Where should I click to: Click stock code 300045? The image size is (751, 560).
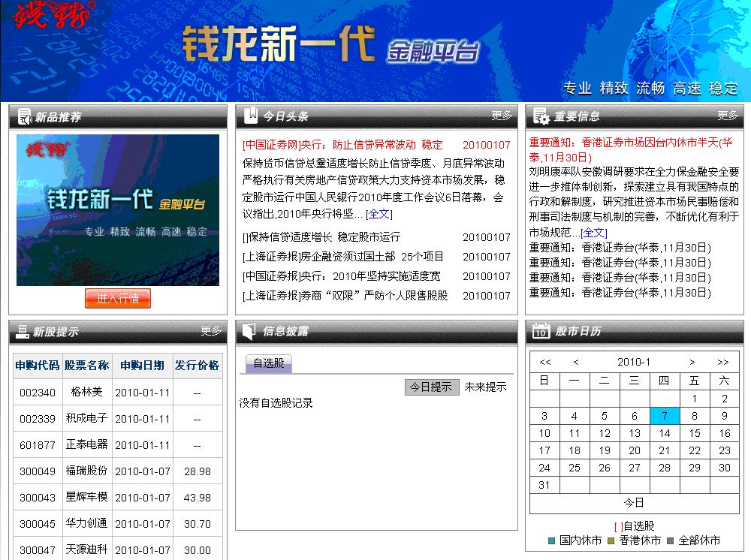point(38,524)
